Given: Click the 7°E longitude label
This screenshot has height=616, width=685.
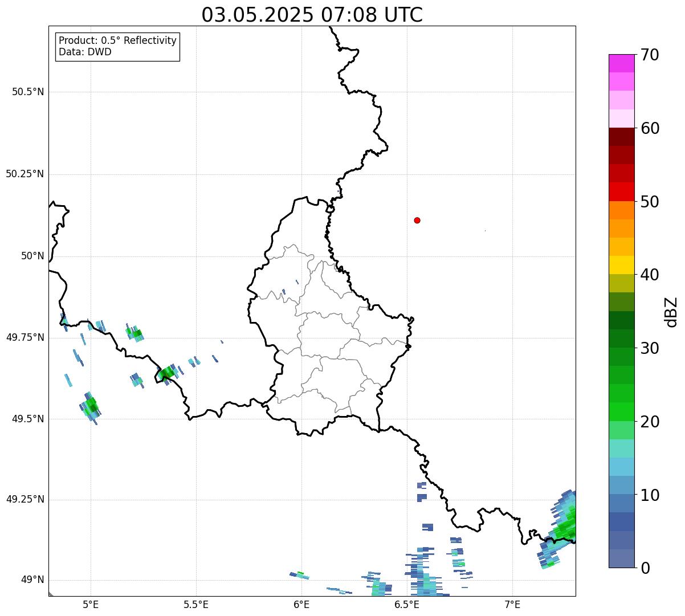Looking at the screenshot, I should 513,604.
